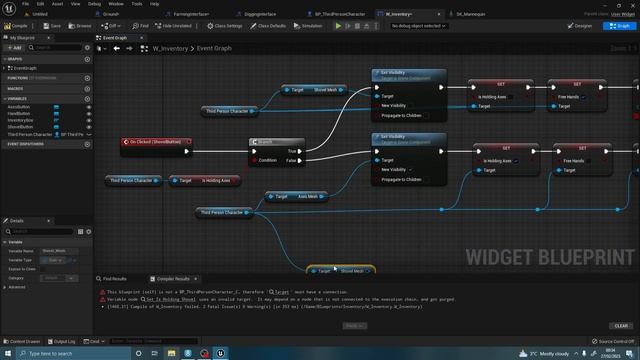640x360 pixels.
Task: Click the Details property matrix grid icon
Action: pos(80,231)
